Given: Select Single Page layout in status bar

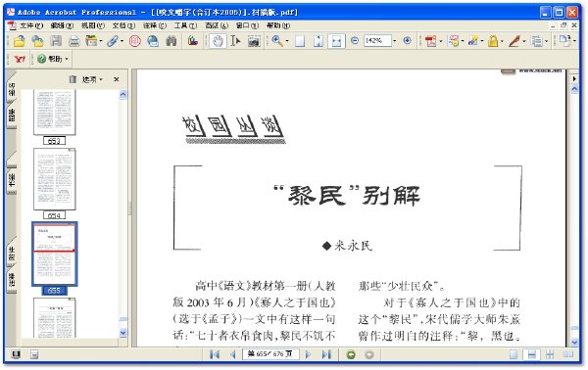Looking at the screenshot, I should click(514, 354).
